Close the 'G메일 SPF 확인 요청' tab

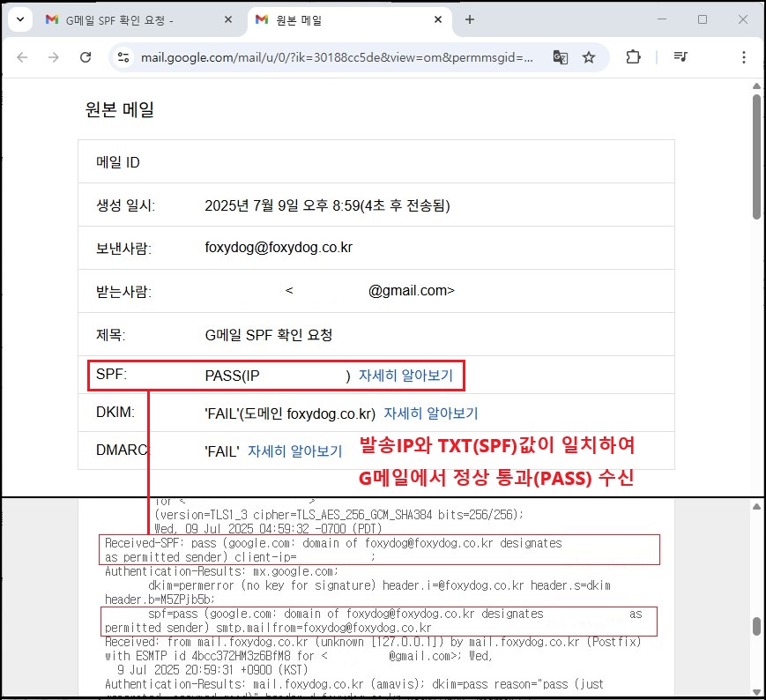click(228, 19)
